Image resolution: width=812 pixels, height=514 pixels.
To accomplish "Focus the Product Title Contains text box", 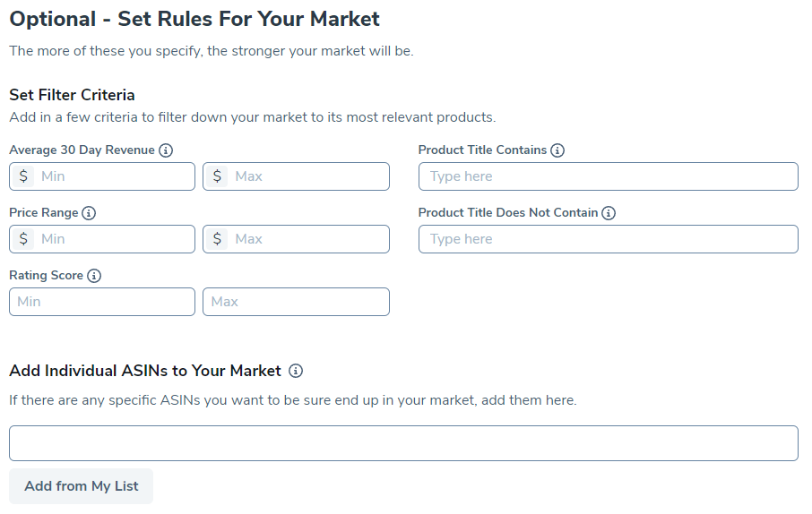I will pos(608,176).
